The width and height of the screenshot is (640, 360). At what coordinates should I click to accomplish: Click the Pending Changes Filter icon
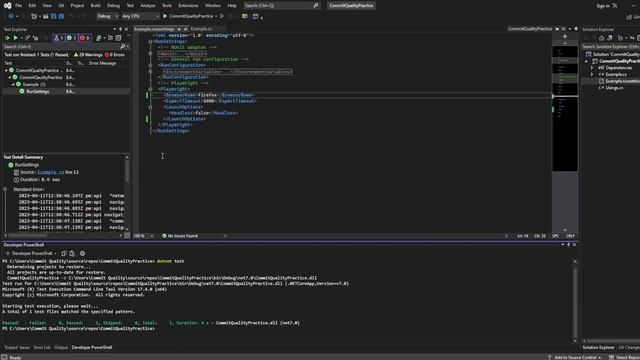(x=620, y=38)
